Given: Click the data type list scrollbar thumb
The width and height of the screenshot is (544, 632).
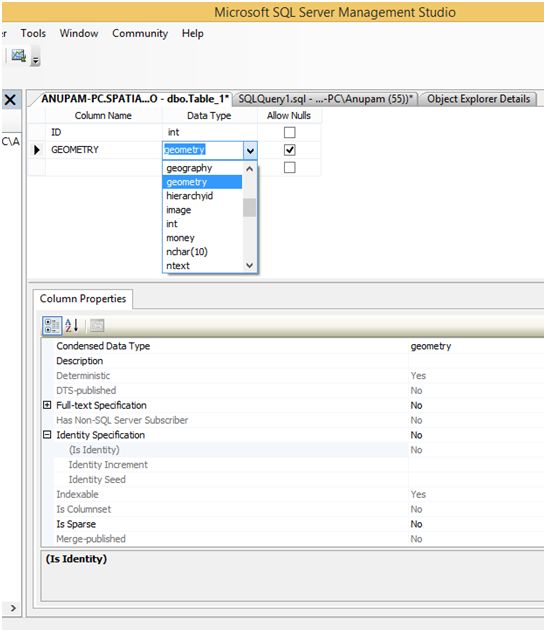Looking at the screenshot, I should point(249,208).
